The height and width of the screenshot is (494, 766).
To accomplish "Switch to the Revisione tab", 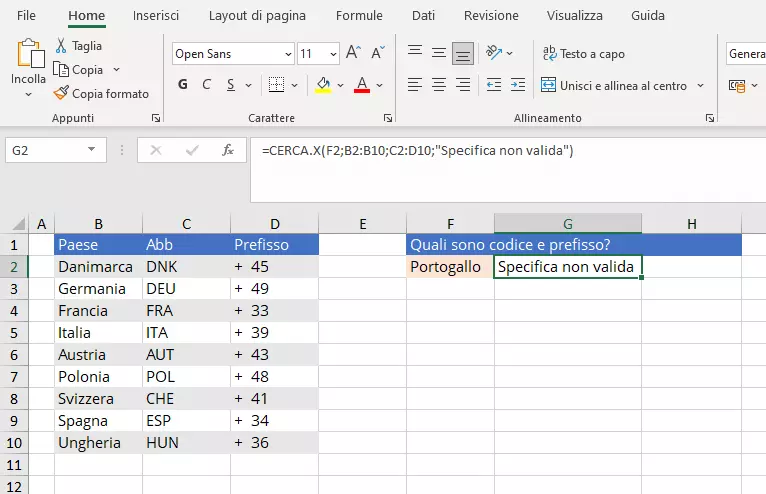I will (491, 16).
